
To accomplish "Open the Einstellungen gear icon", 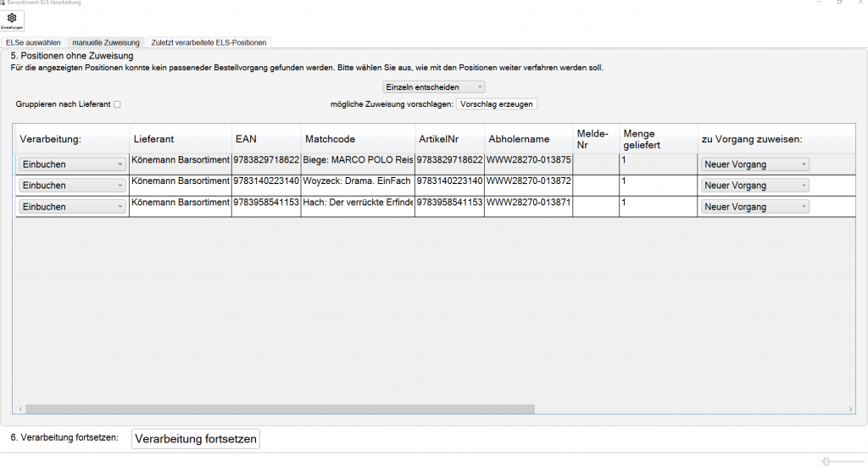I will pyautogui.click(x=12, y=20).
